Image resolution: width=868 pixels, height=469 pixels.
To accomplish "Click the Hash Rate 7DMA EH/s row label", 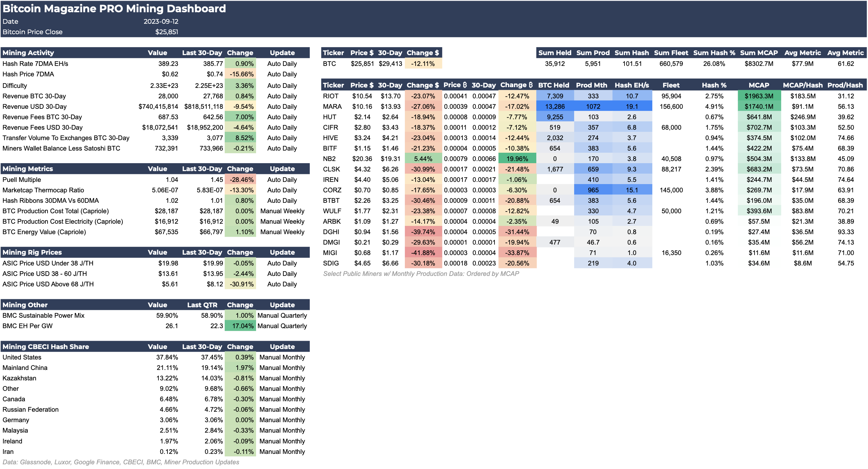I will click(x=35, y=64).
